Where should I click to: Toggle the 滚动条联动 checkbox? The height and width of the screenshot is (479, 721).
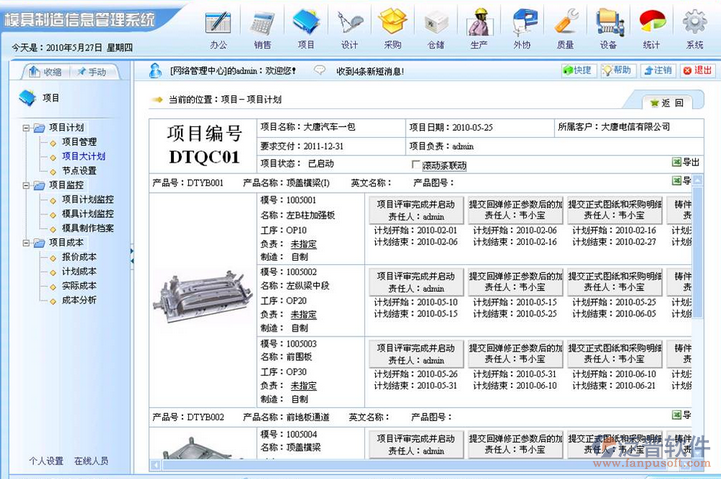pos(416,165)
